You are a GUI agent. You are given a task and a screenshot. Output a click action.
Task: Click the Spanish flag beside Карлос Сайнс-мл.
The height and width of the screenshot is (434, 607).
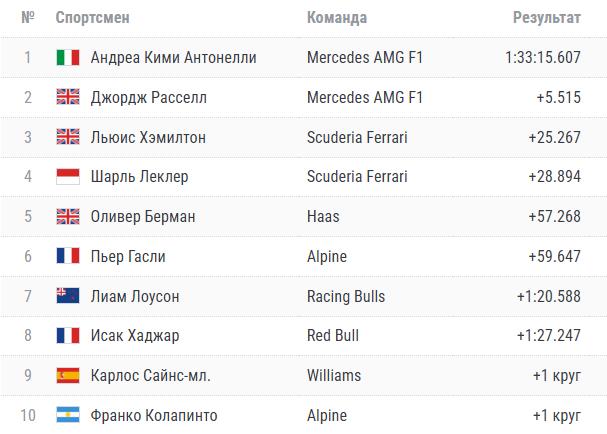pos(67,376)
